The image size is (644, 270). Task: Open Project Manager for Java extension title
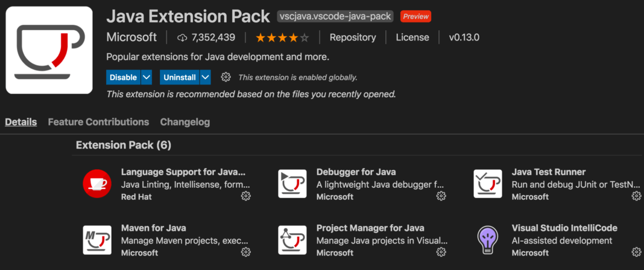pos(370,228)
